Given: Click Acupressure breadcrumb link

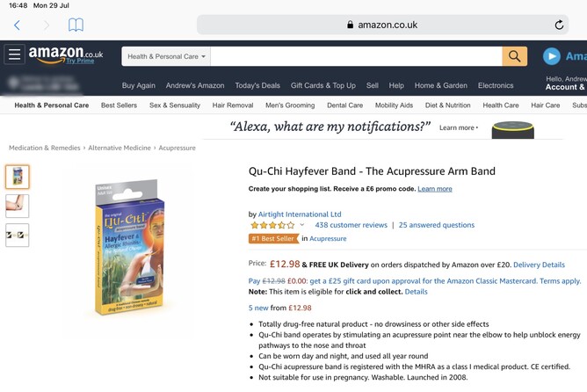Looking at the screenshot, I should 177,148.
